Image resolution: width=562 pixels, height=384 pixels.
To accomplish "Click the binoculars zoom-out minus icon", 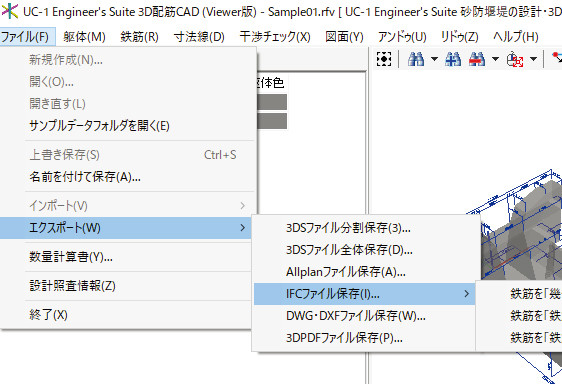I will [477, 59].
